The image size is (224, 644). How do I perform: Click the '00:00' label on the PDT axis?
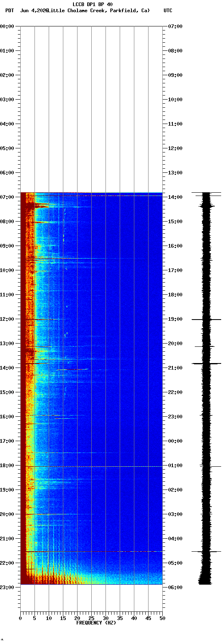point(7,26)
